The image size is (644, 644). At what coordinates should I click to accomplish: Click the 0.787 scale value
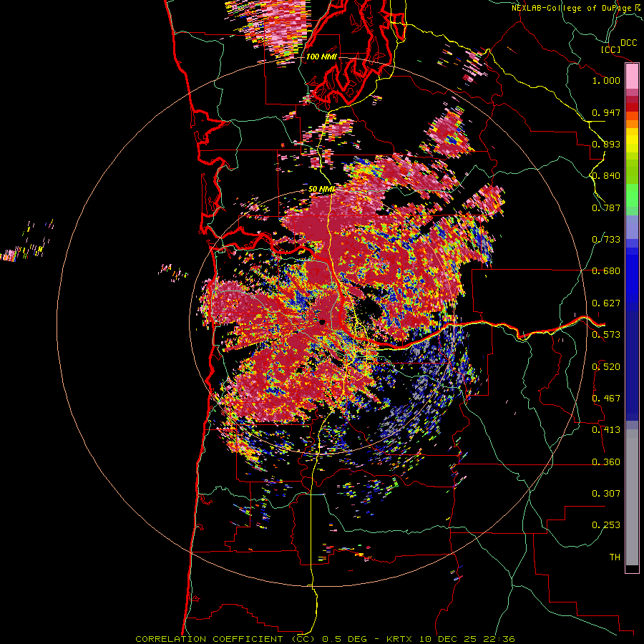[606, 208]
